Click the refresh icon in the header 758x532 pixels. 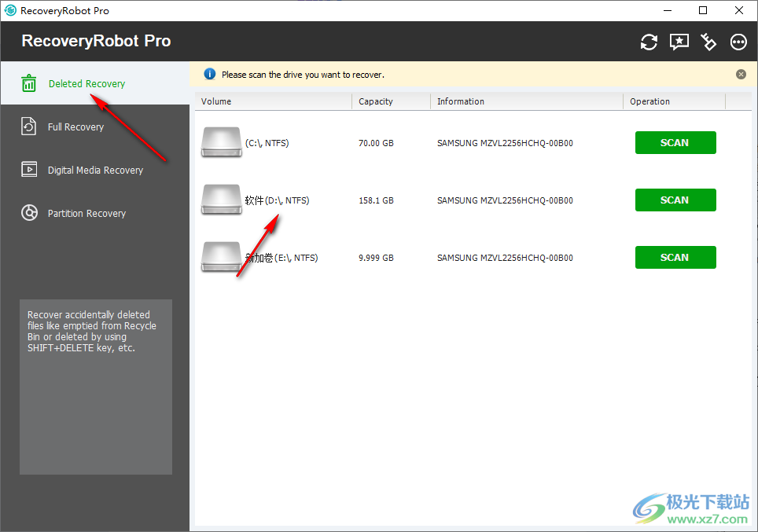649,42
